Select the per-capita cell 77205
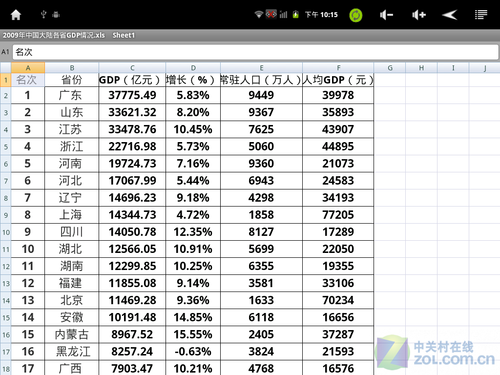This screenshot has height=375, width=500. click(x=338, y=215)
